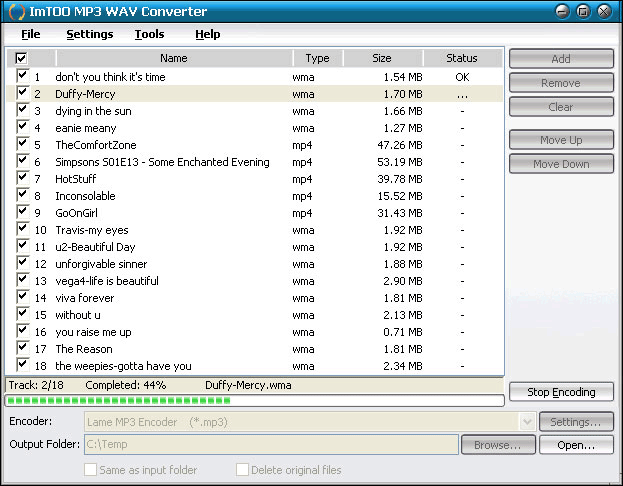Screen dimensions: 623x486
Task: Sort list by Status column header
Action: 462,58
